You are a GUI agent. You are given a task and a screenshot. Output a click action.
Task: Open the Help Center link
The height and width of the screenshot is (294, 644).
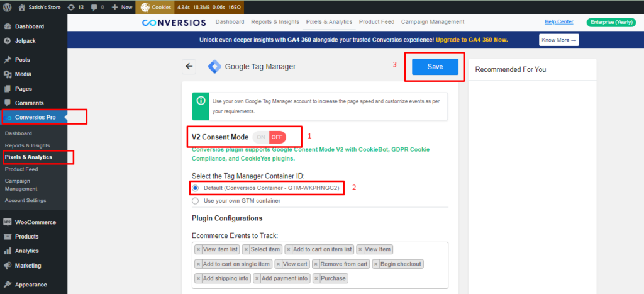[x=559, y=22]
